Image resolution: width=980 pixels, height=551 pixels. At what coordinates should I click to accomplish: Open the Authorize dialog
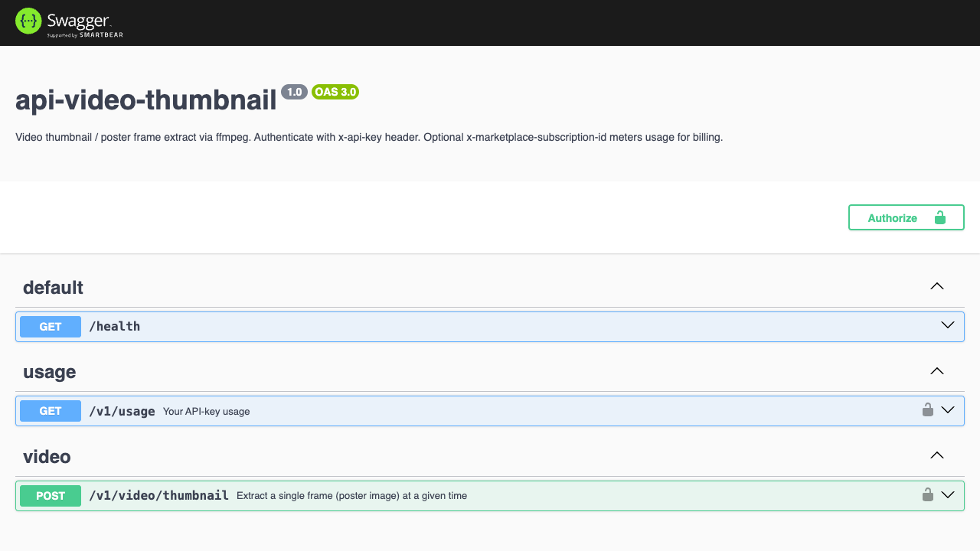(906, 217)
